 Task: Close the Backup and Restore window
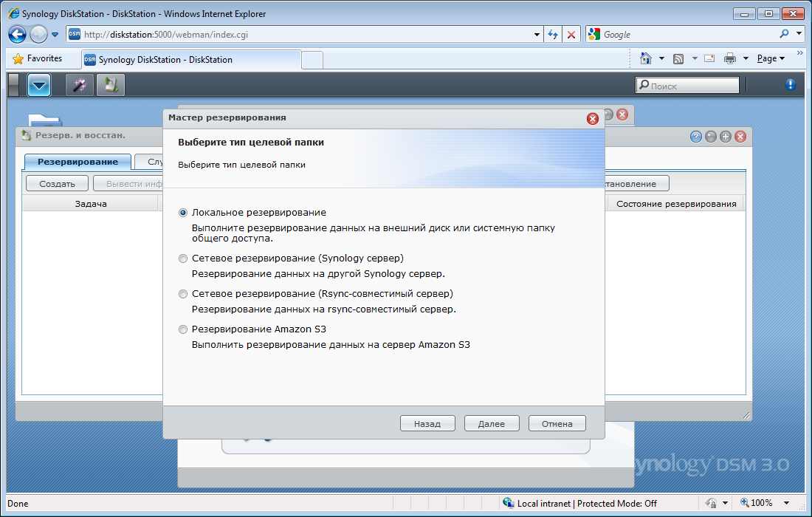coord(740,137)
